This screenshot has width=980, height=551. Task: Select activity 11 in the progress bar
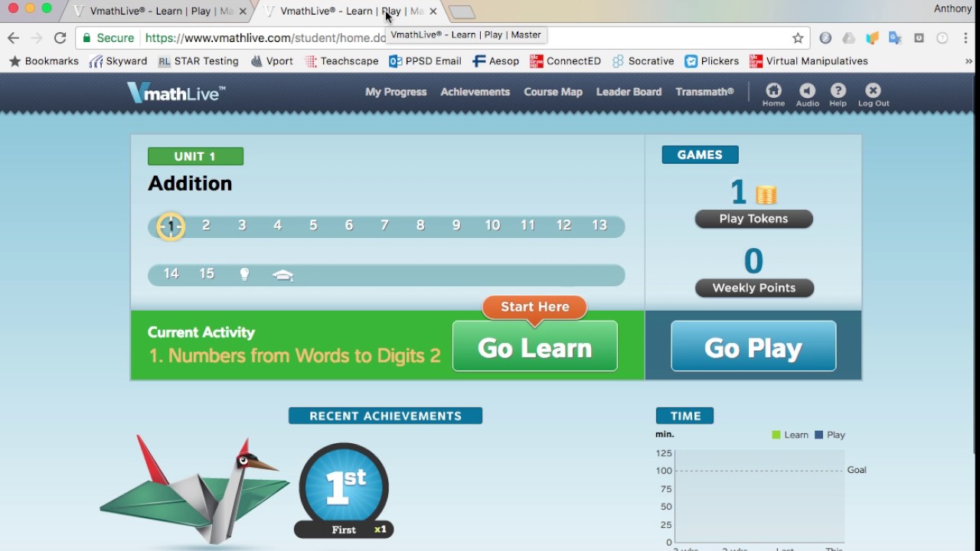pyautogui.click(x=528, y=225)
